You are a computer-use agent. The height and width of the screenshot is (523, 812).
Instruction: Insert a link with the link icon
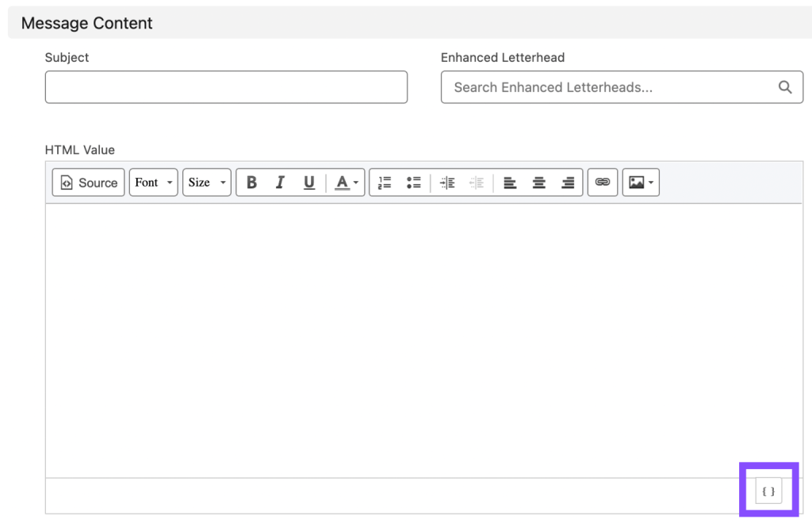pos(602,182)
